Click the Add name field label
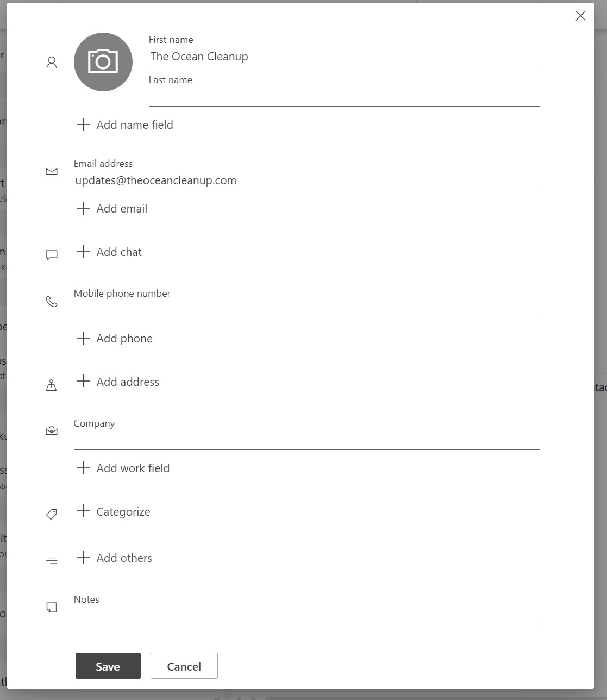 tap(135, 124)
